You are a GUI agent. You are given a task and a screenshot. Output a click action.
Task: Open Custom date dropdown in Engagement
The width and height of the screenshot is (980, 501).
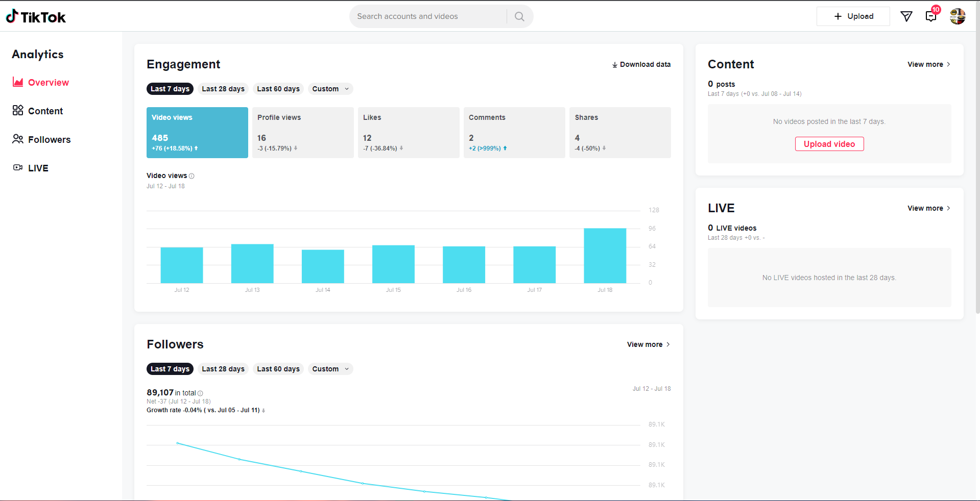(x=330, y=89)
